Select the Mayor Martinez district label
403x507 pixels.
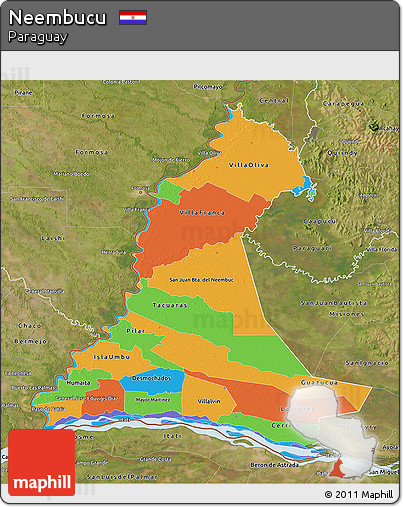click(153, 399)
